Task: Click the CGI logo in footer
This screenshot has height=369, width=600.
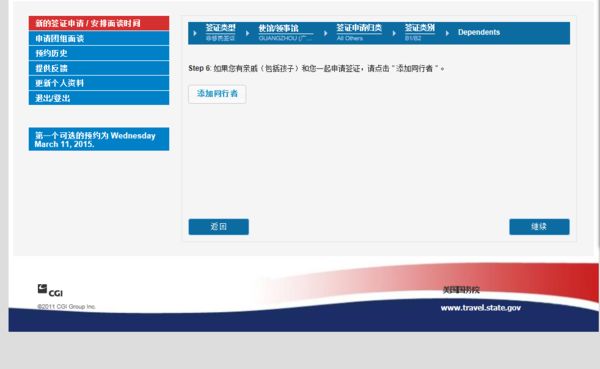Action: (50, 291)
